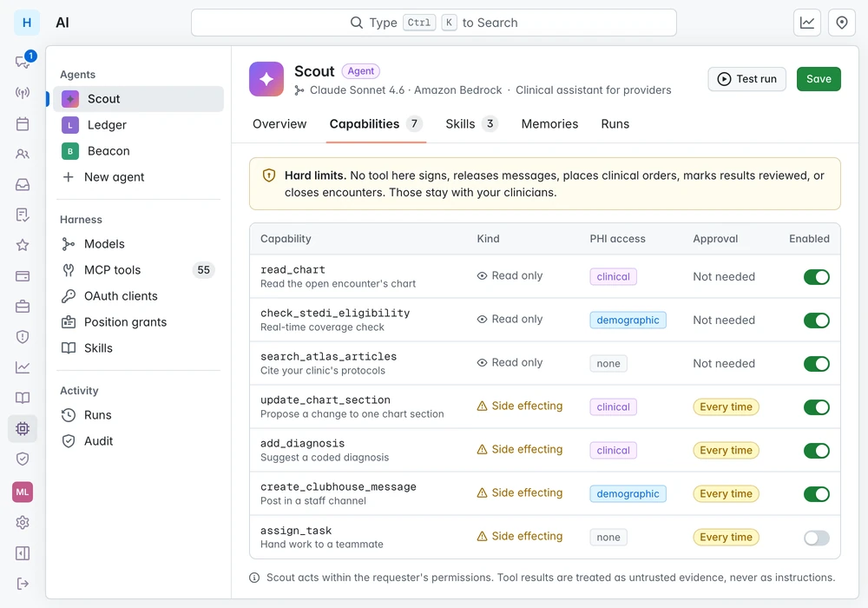Open the Runs tab
Image resolution: width=868 pixels, height=608 pixels.
point(615,124)
